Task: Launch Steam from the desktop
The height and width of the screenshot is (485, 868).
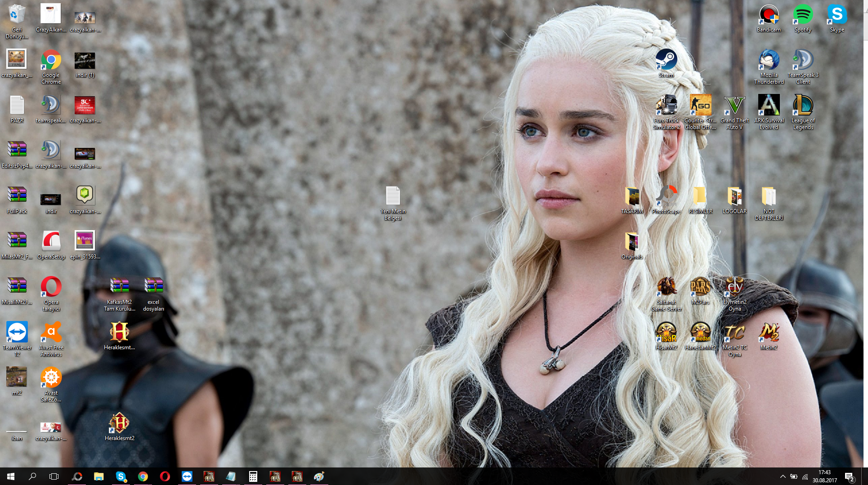Action: pos(666,64)
